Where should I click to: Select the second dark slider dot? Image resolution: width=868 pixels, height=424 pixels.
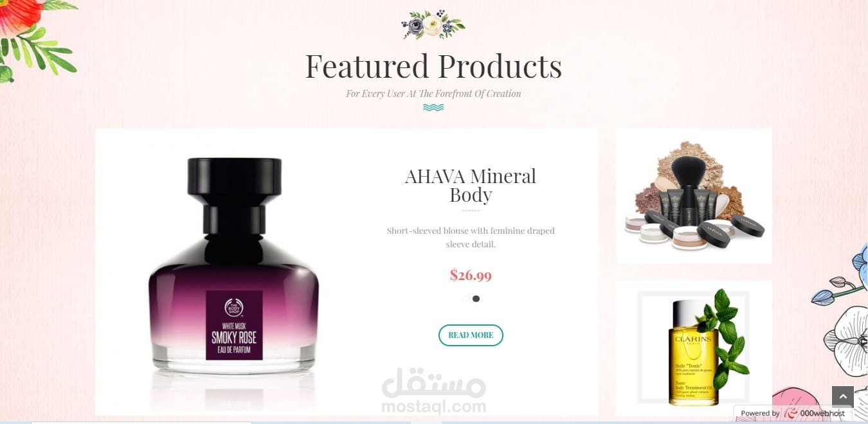[476, 299]
